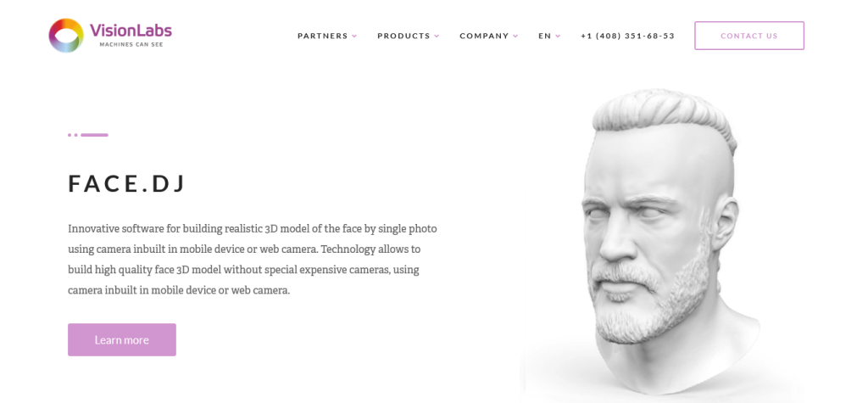Open the Partners menu
The height and width of the screenshot is (403, 868).
(x=323, y=36)
